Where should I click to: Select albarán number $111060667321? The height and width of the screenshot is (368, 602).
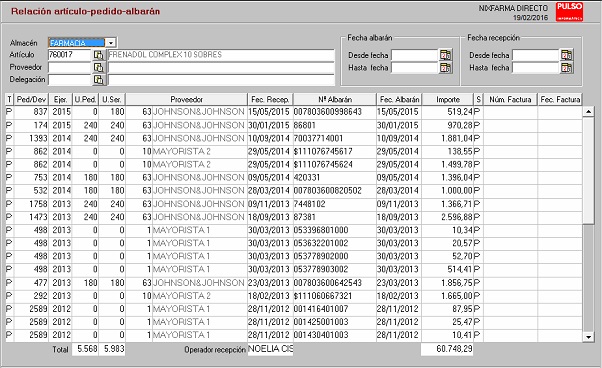323,296
